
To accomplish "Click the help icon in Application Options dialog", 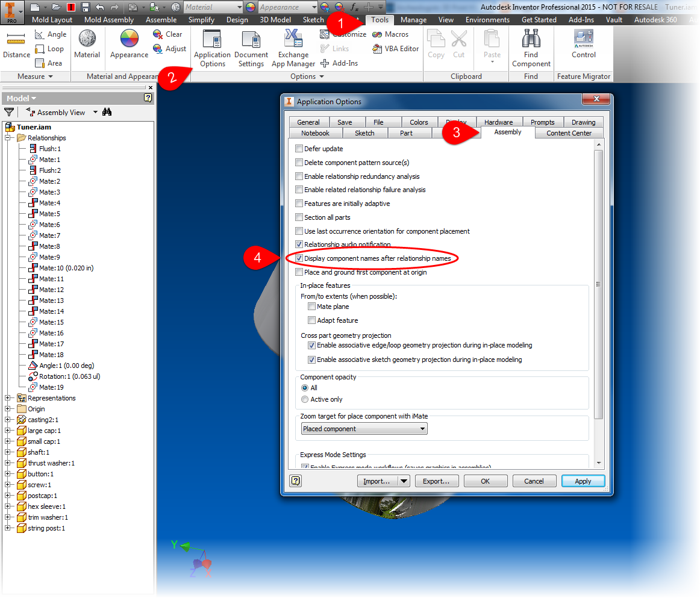I will 296,481.
